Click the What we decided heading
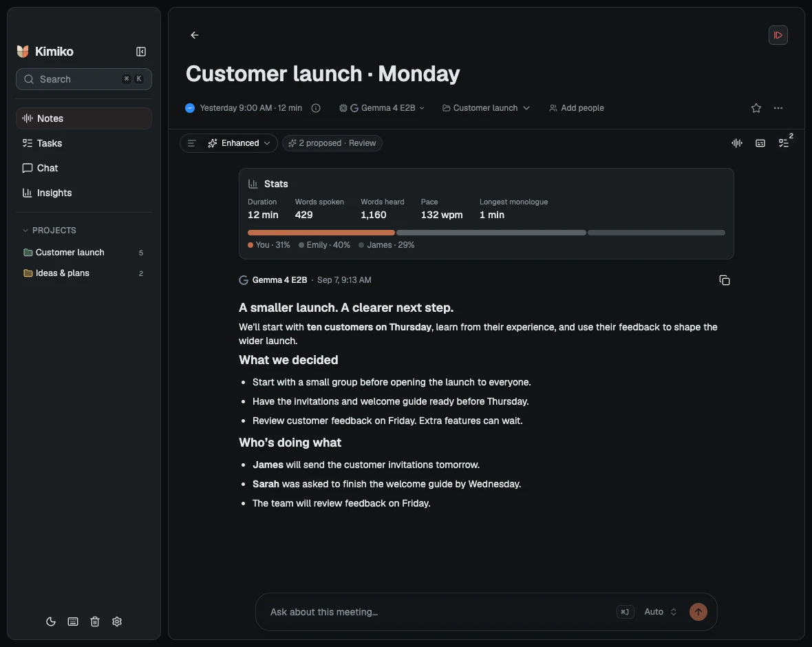This screenshot has height=647, width=812. tap(288, 359)
